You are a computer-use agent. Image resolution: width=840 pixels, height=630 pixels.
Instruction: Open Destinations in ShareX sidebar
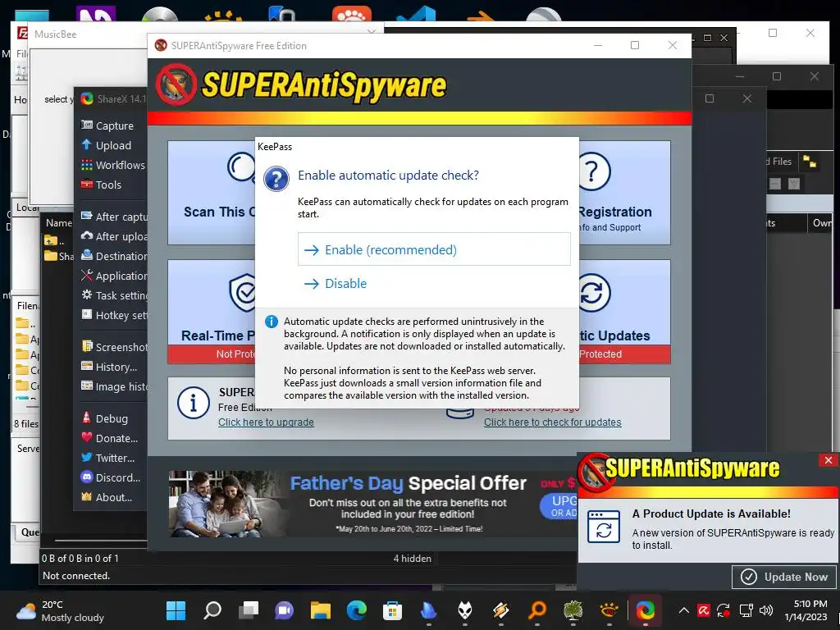click(113, 256)
